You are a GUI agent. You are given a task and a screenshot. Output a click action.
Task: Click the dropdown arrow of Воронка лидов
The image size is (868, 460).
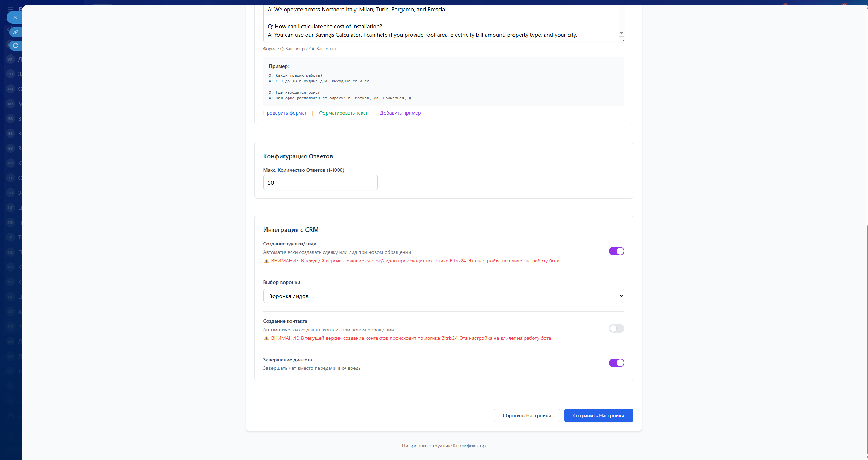tap(621, 296)
